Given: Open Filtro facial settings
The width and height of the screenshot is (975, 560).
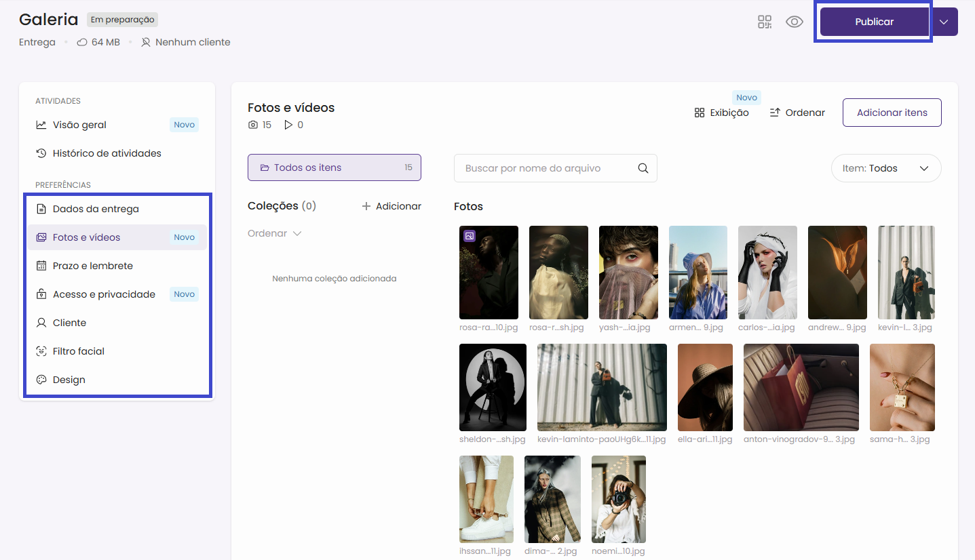Looking at the screenshot, I should point(79,351).
